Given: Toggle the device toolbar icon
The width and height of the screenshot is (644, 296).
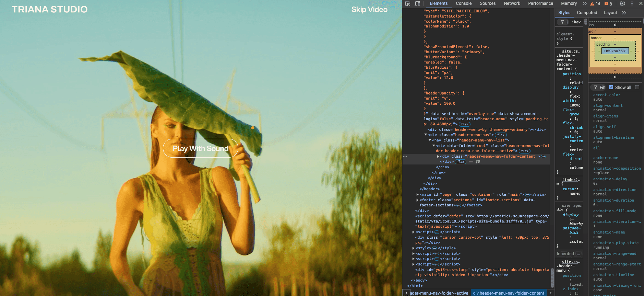Looking at the screenshot, I should click(x=417, y=3).
